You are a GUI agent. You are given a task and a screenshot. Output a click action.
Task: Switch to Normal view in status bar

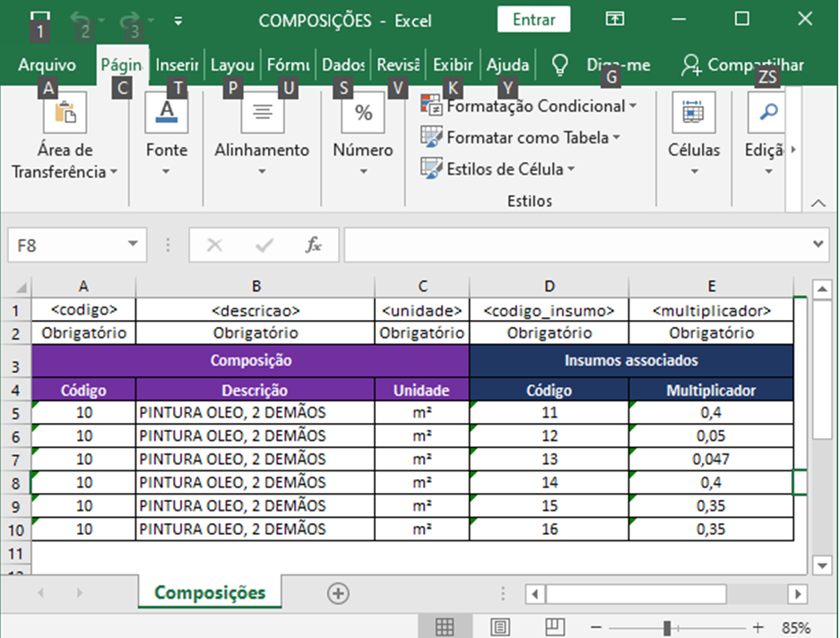click(x=444, y=626)
